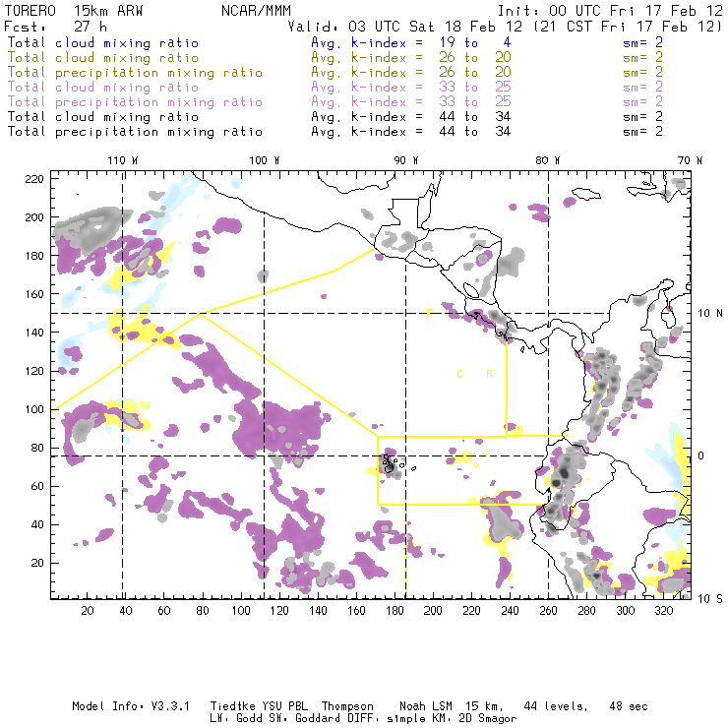Click the x-axis tick label "100"

(241, 610)
